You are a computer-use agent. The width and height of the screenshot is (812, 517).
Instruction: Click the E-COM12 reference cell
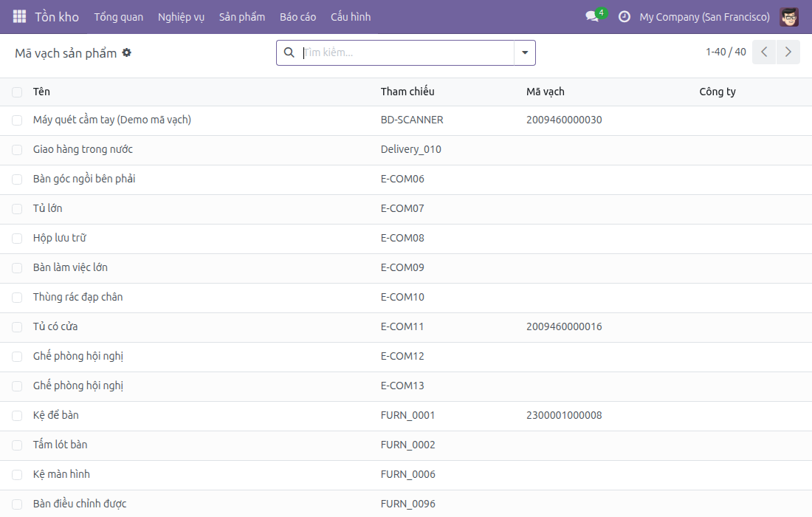pyautogui.click(x=402, y=356)
